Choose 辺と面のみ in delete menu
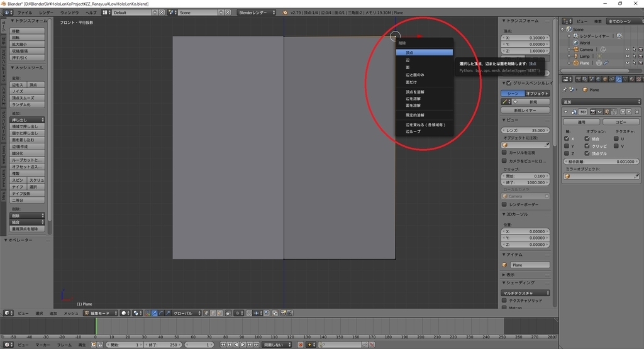This screenshot has height=349, width=644. coord(425,75)
